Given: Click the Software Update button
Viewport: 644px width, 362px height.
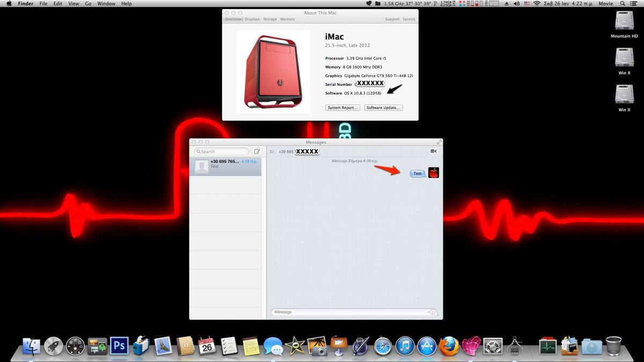Looking at the screenshot, I should (383, 108).
